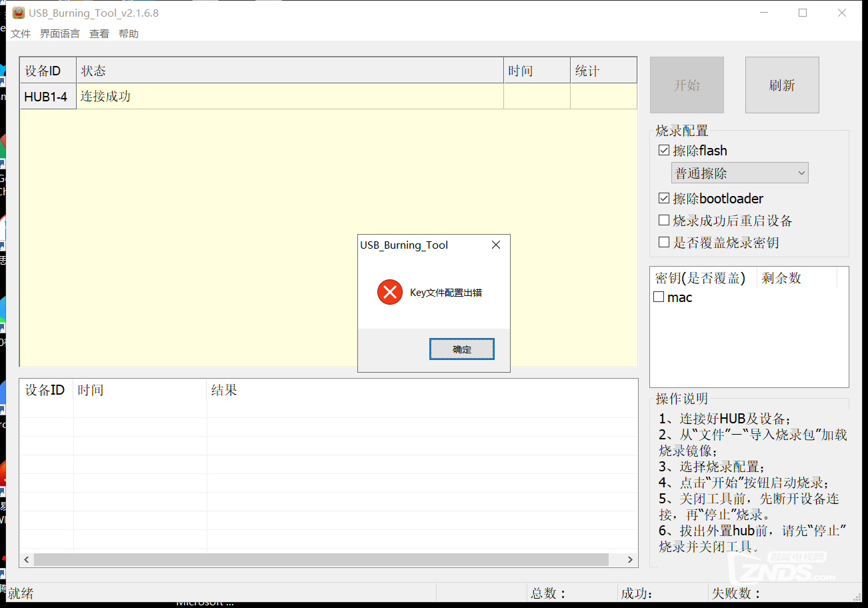Open the 界面语言 menu

tap(59, 34)
